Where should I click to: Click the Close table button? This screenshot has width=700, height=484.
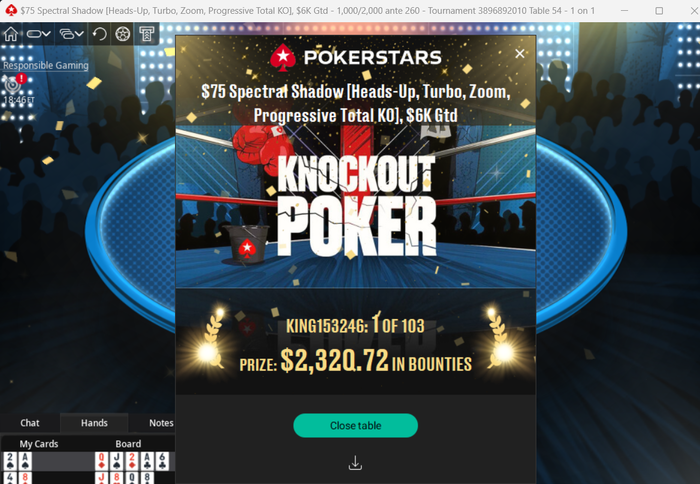(355, 426)
